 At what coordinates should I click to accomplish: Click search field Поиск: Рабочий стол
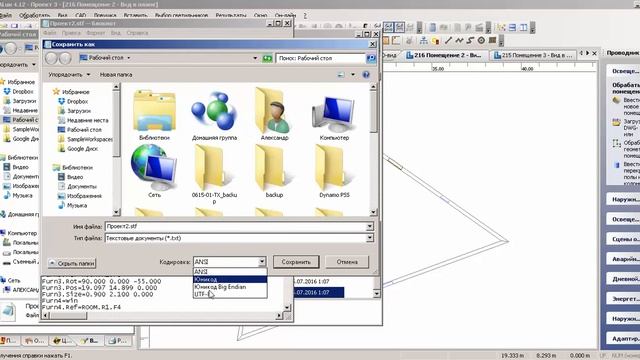(320, 58)
